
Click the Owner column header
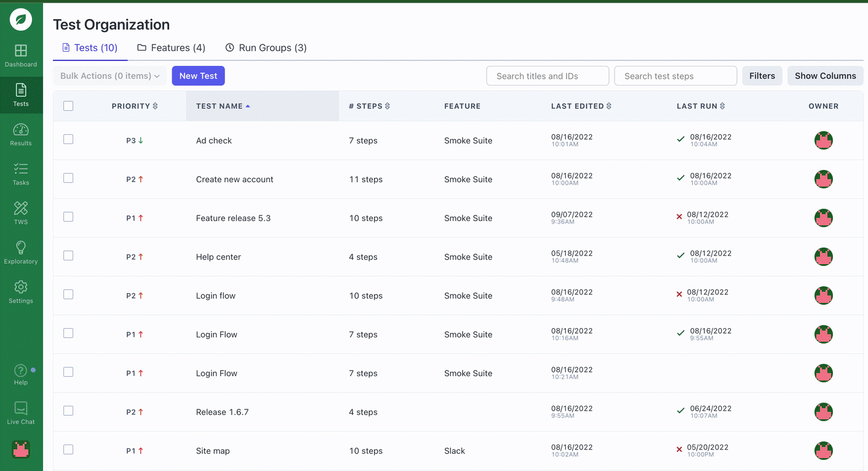click(x=824, y=106)
